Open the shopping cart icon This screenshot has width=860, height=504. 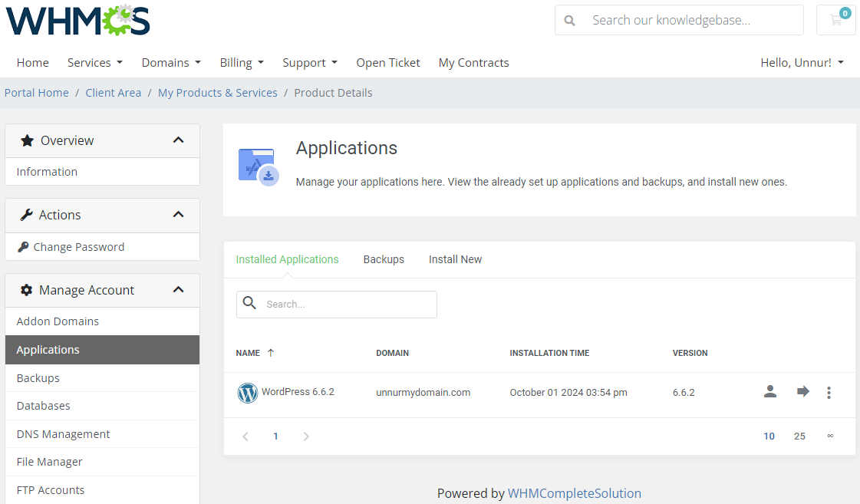836,20
